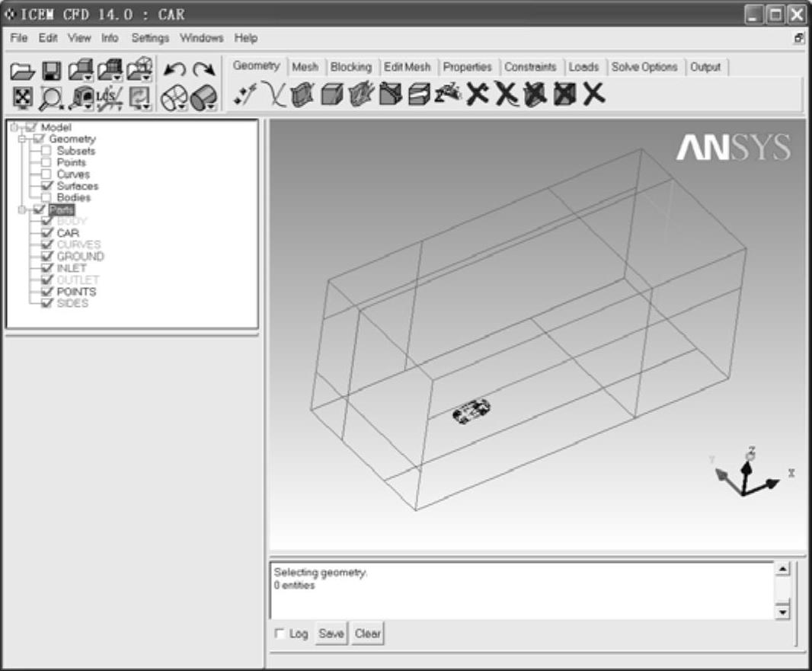Screen dimensions: 812x671
Task: Enable the Points geometry display checkbox
Action: [46, 162]
